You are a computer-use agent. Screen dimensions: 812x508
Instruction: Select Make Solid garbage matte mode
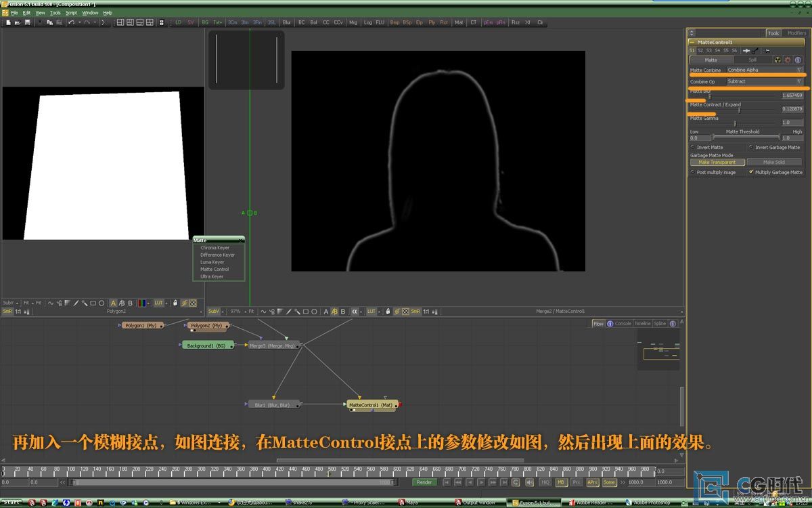pyautogui.click(x=774, y=162)
